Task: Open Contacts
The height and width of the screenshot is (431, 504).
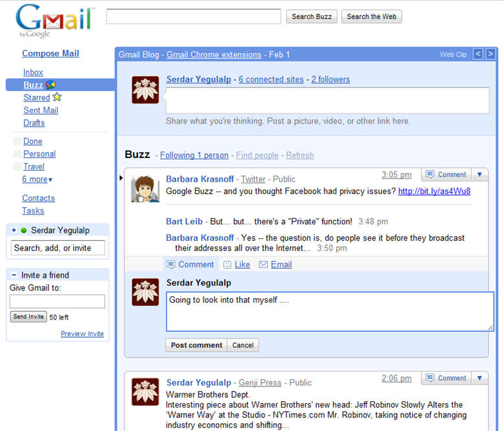Action: [39, 198]
